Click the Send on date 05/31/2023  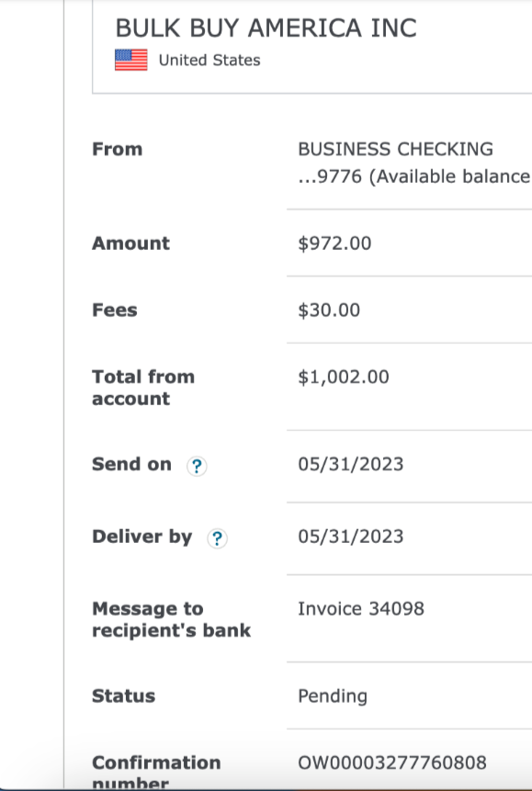(x=351, y=464)
